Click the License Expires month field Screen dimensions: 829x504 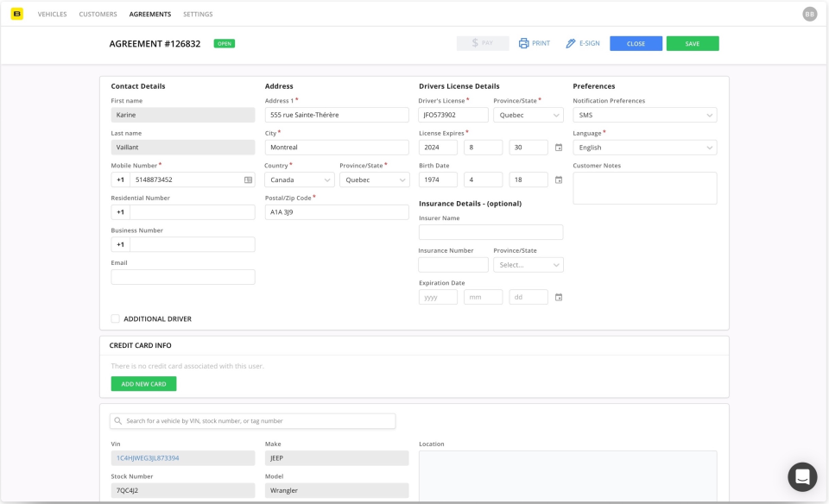[483, 148]
